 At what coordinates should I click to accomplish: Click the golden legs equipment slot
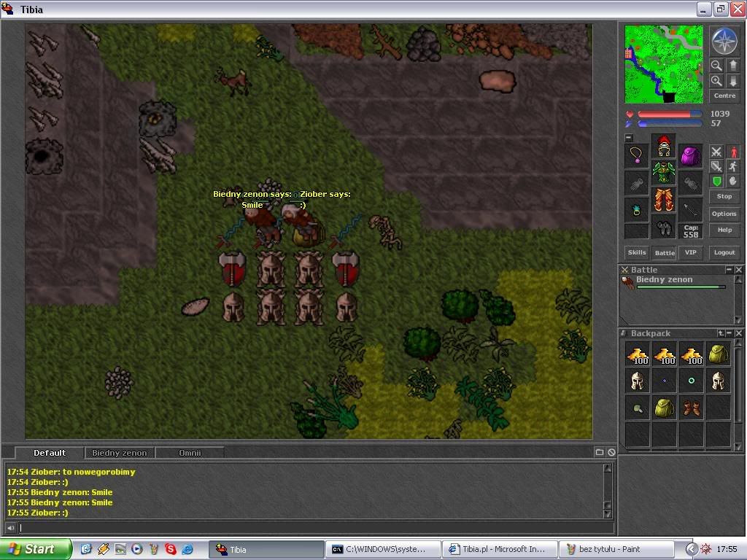(x=664, y=200)
